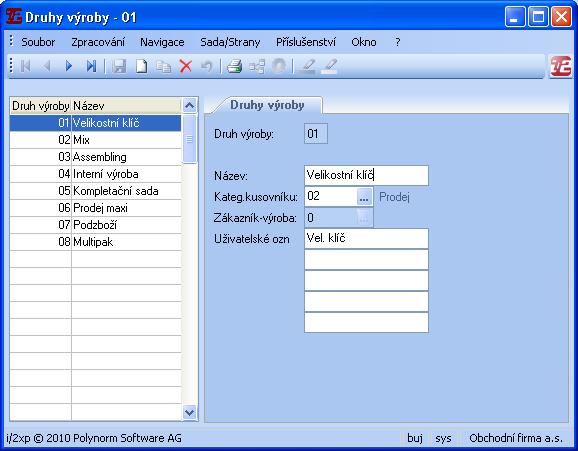Click the red logo icon at toolbar right

pos(560,66)
